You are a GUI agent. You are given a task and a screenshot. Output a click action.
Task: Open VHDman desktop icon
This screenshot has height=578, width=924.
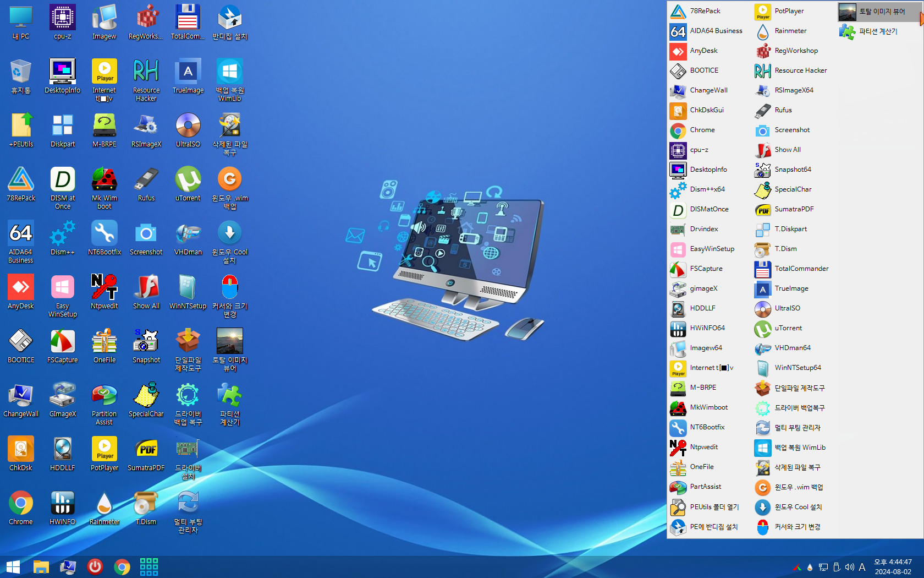[x=188, y=238]
